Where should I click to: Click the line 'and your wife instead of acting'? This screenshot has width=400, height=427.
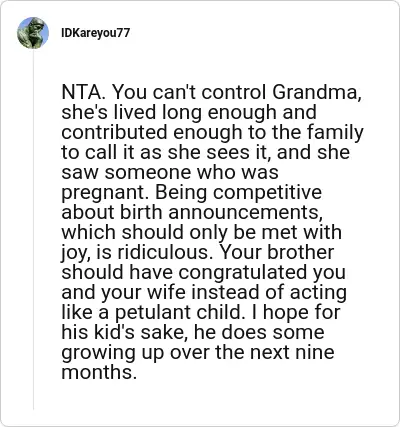(204, 292)
